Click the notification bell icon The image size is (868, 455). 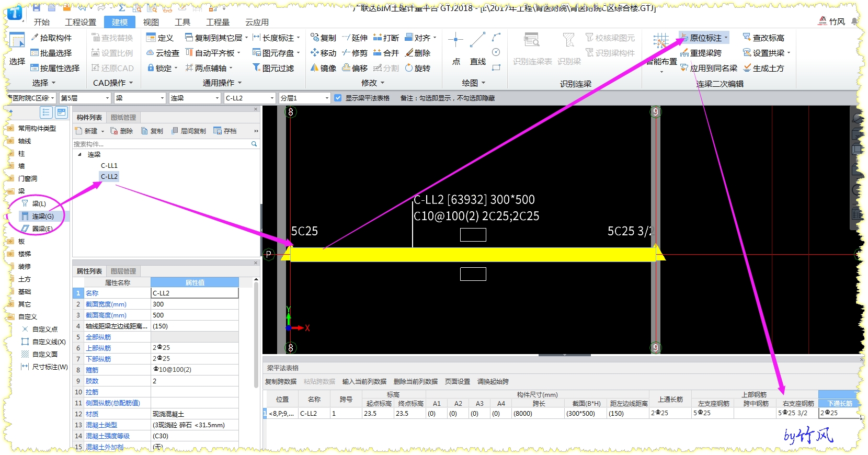point(854,21)
